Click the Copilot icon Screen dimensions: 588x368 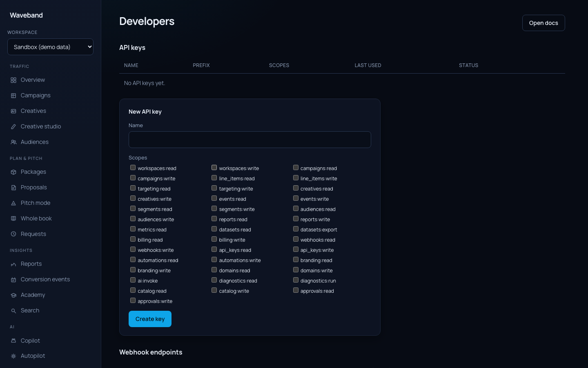click(13, 341)
